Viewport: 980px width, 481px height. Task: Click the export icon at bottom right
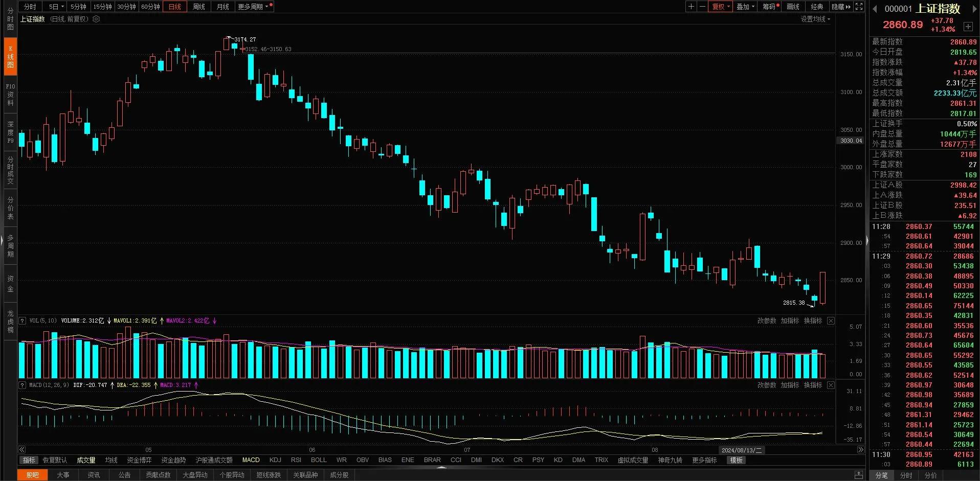[x=859, y=475]
